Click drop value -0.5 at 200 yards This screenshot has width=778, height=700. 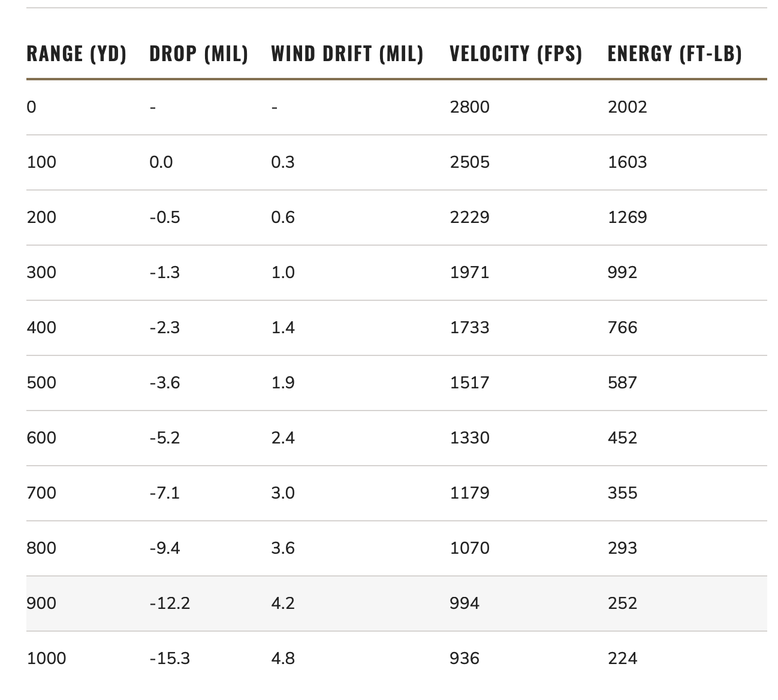pos(165,218)
